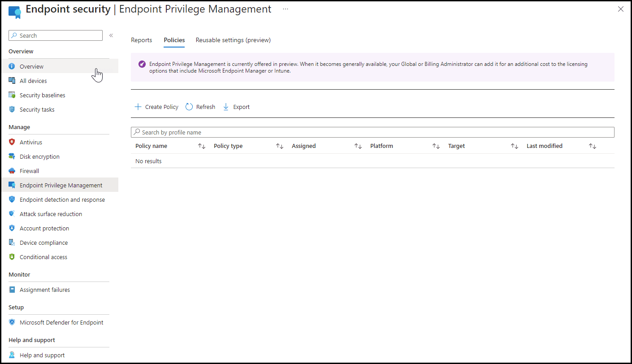Select Attack surface reduction
The width and height of the screenshot is (632, 364).
[51, 214]
